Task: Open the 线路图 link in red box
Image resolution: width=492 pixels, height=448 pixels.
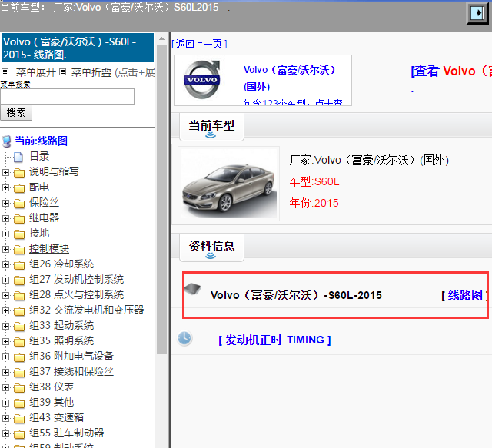Action: pyautogui.click(x=464, y=295)
